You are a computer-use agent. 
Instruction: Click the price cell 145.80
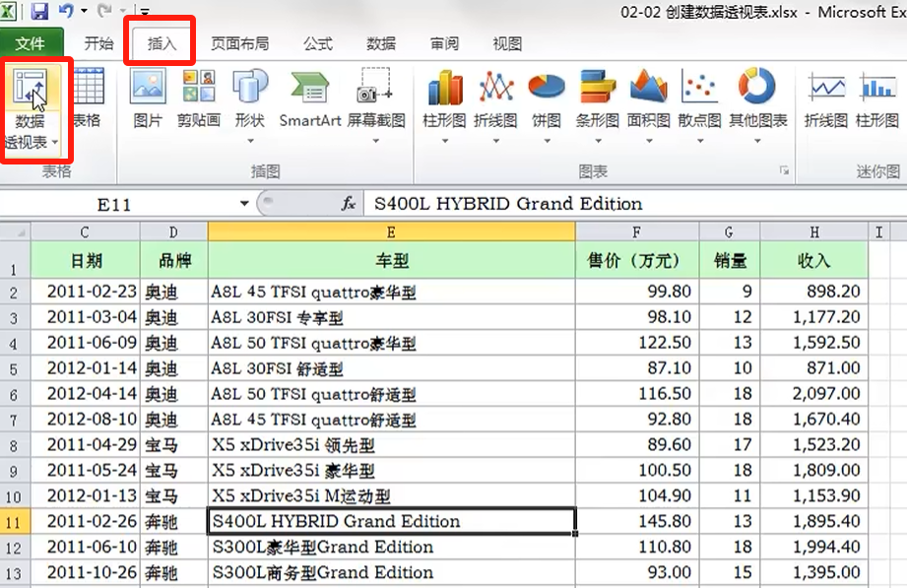pyautogui.click(x=637, y=521)
